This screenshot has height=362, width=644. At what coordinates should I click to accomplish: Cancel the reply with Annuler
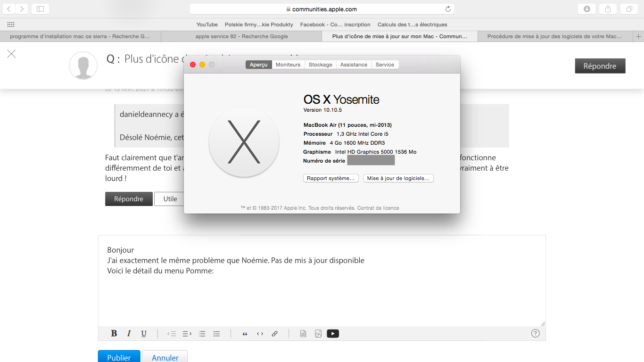click(165, 357)
